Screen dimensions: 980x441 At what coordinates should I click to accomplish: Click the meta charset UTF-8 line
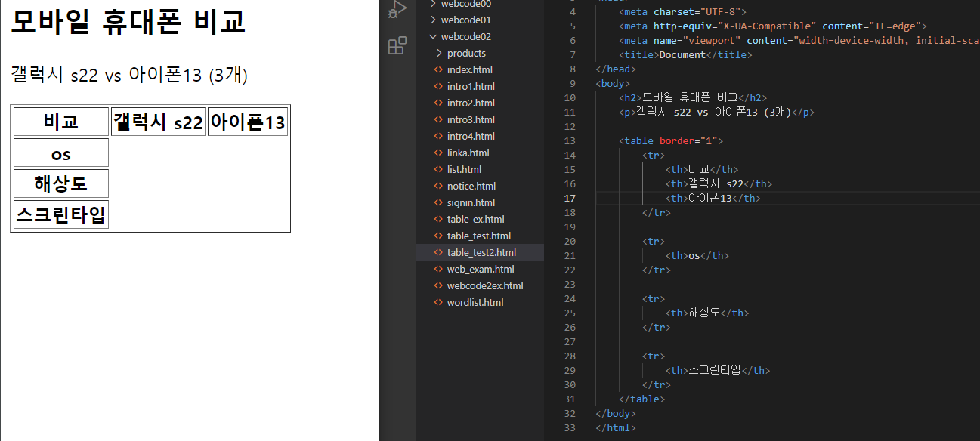click(x=682, y=11)
